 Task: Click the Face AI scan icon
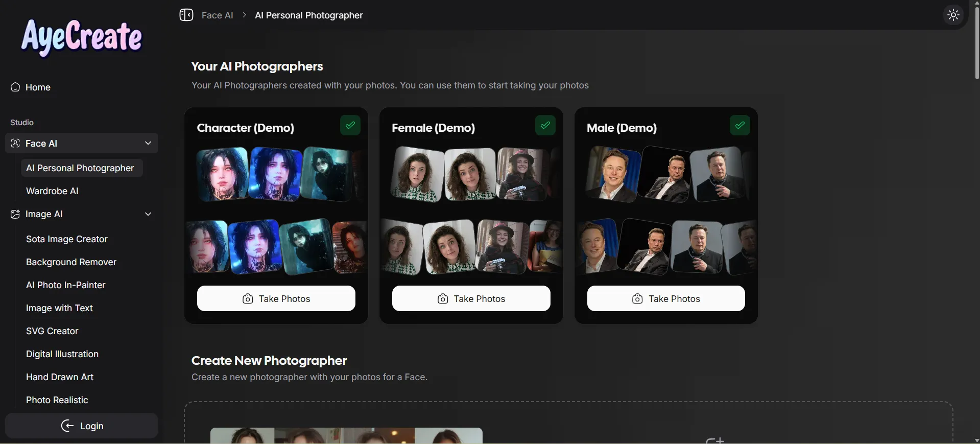coord(15,143)
